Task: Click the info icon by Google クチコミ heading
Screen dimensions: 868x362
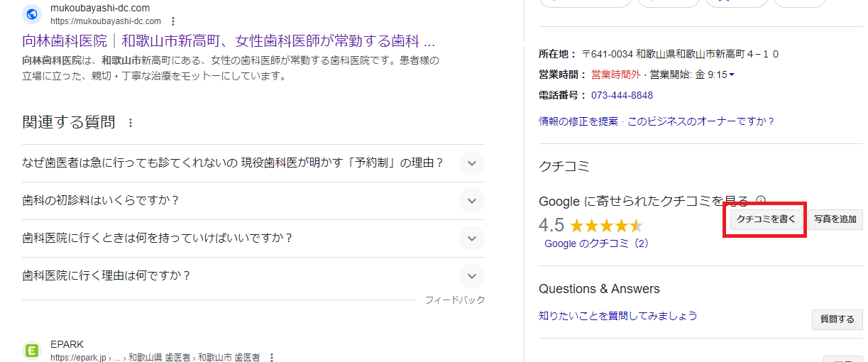Action: (760, 201)
